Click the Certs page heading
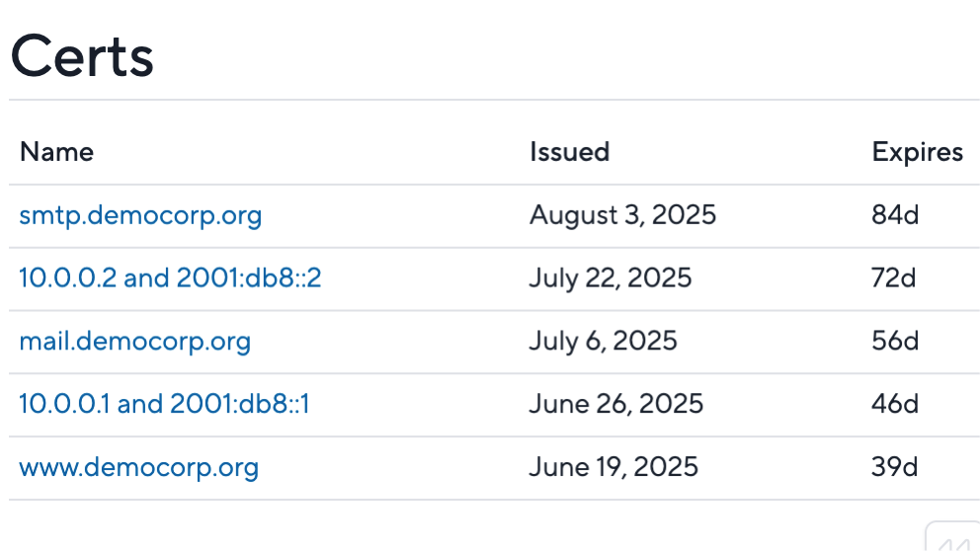Image resolution: width=980 pixels, height=551 pixels. tap(82, 56)
